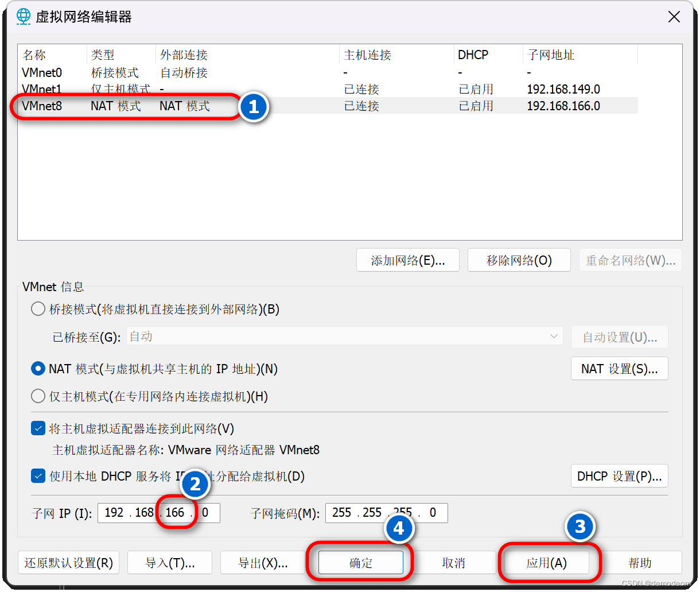
Task: Click the 子网 IP address input field
Action: [x=159, y=513]
